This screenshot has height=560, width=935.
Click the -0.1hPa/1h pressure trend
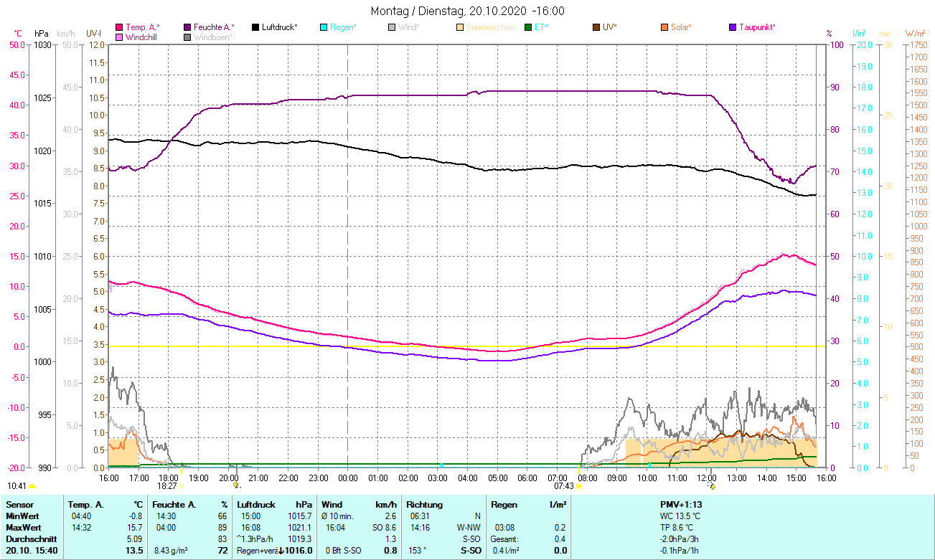pyautogui.click(x=680, y=551)
